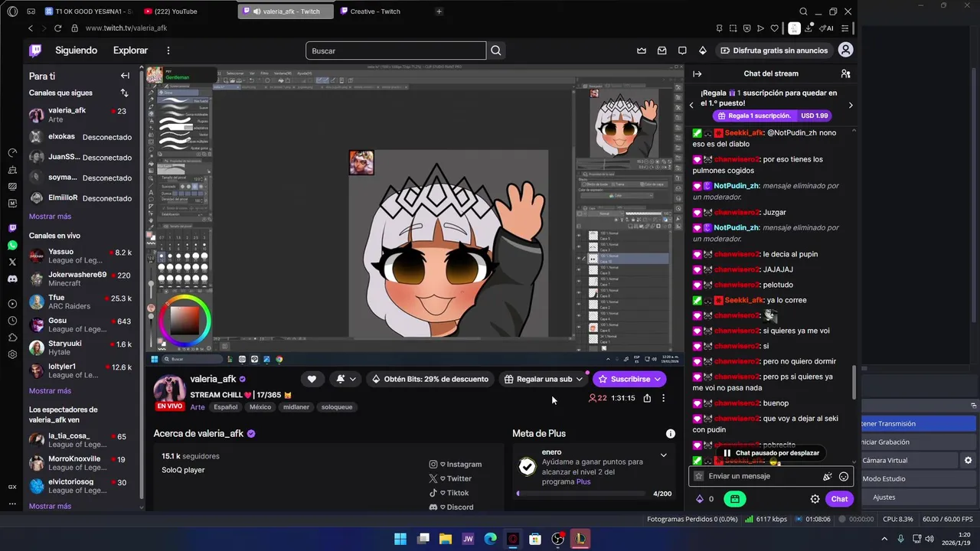Expand the enero goal chevron
The image size is (980, 551).
pos(663,455)
